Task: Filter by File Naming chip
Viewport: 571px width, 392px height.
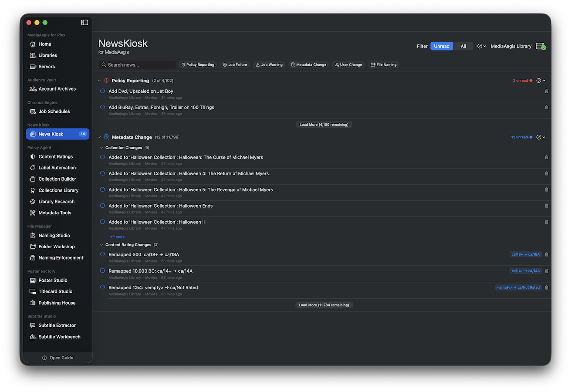Action: coord(383,65)
